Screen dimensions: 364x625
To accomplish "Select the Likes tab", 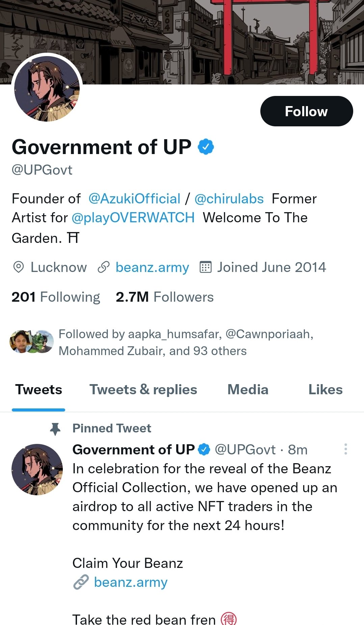I will tap(325, 390).
